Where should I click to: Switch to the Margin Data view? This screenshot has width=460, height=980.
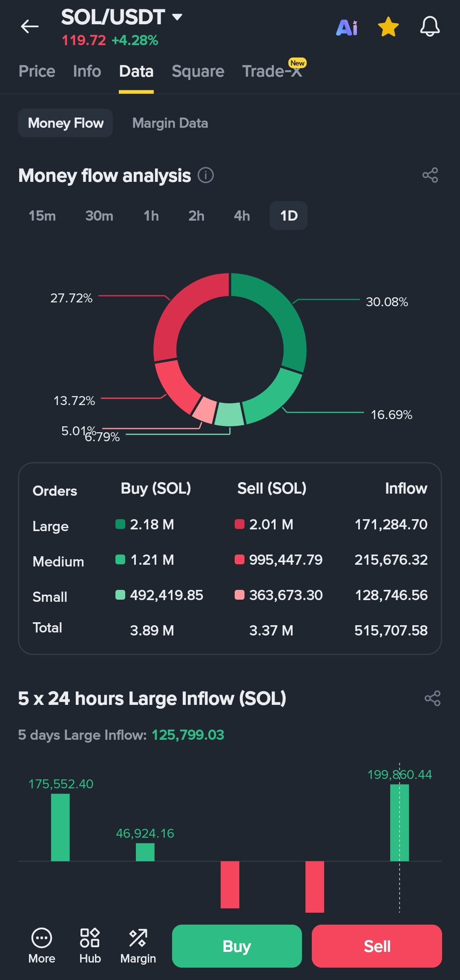coord(170,123)
